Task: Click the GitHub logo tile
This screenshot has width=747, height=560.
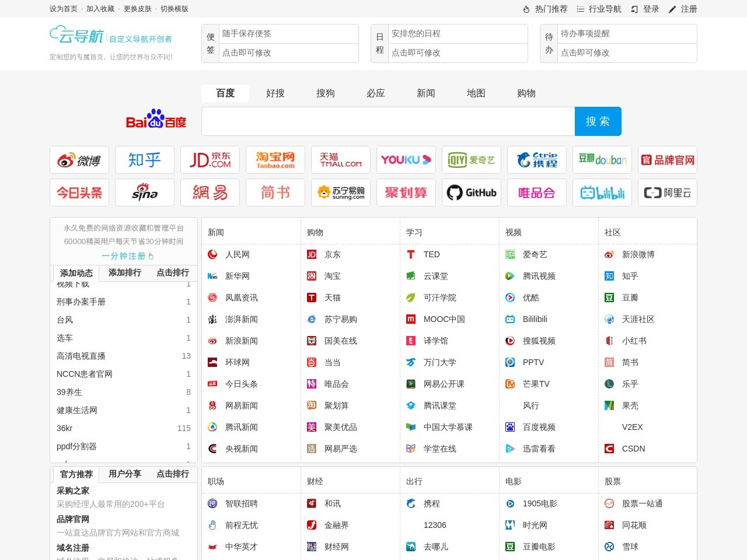Action: coord(472,192)
